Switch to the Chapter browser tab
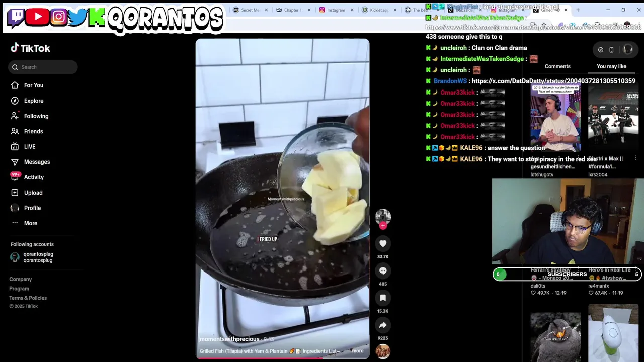The width and height of the screenshot is (644, 362). click(x=293, y=10)
